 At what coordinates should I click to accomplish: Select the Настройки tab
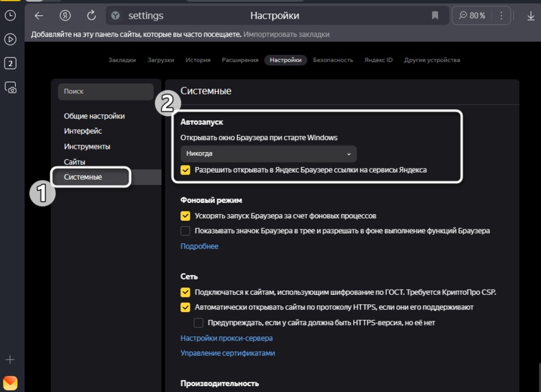286,60
